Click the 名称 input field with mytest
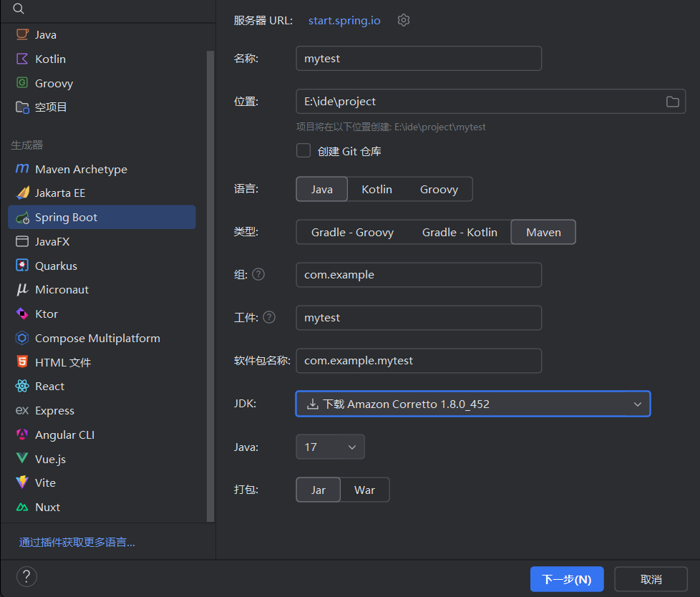The image size is (700, 597). pos(418,59)
